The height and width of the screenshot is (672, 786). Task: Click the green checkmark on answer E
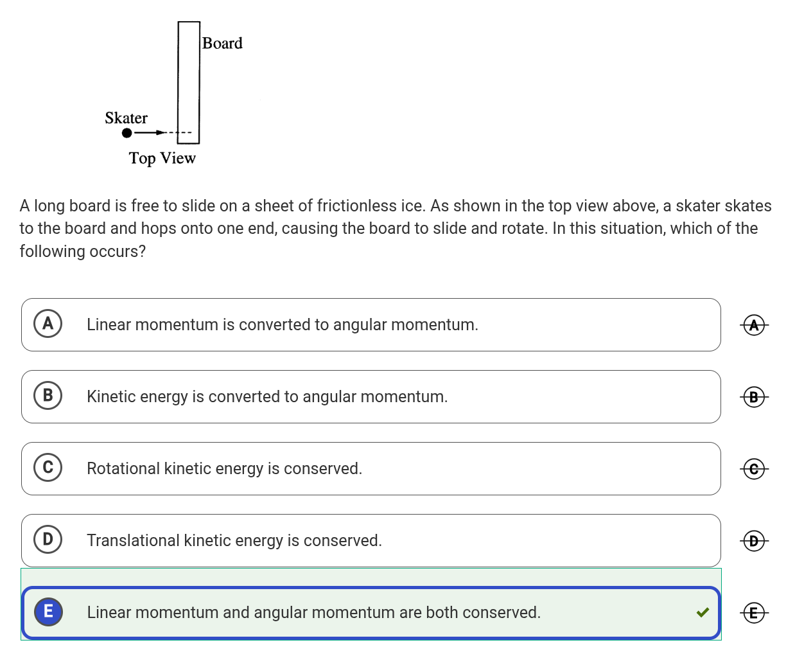tap(703, 612)
